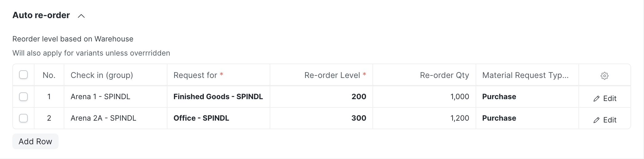This screenshot has height=159, width=644.
Task: Click the table settings gear icon
Action: (x=604, y=76)
